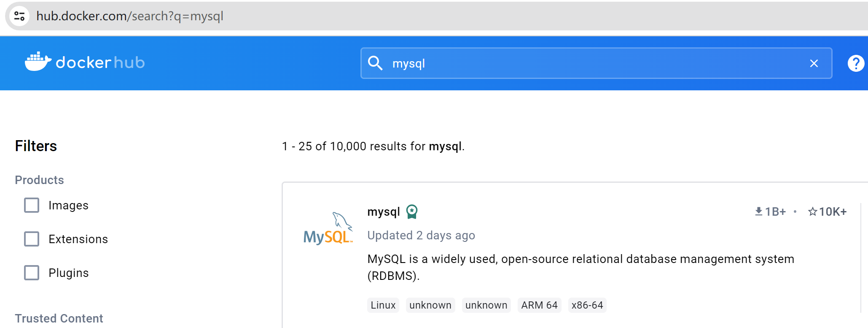Click the 10K+ stars icon
Image resolution: width=868 pixels, height=328 pixels.
(x=812, y=211)
